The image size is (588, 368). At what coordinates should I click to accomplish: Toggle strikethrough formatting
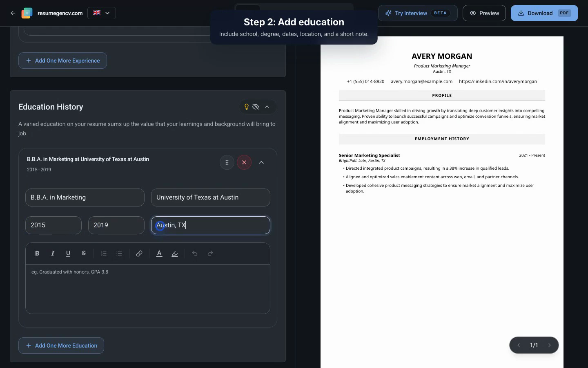(84, 254)
